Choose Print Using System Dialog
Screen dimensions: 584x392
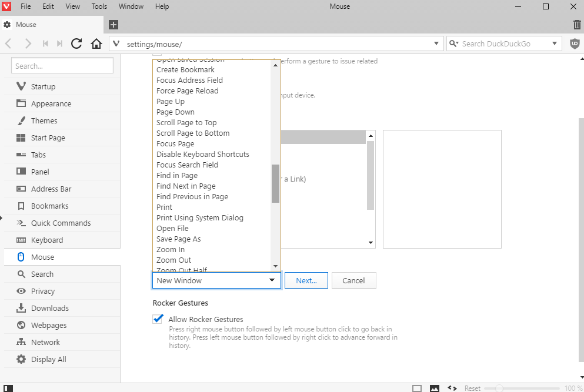(x=212, y=218)
